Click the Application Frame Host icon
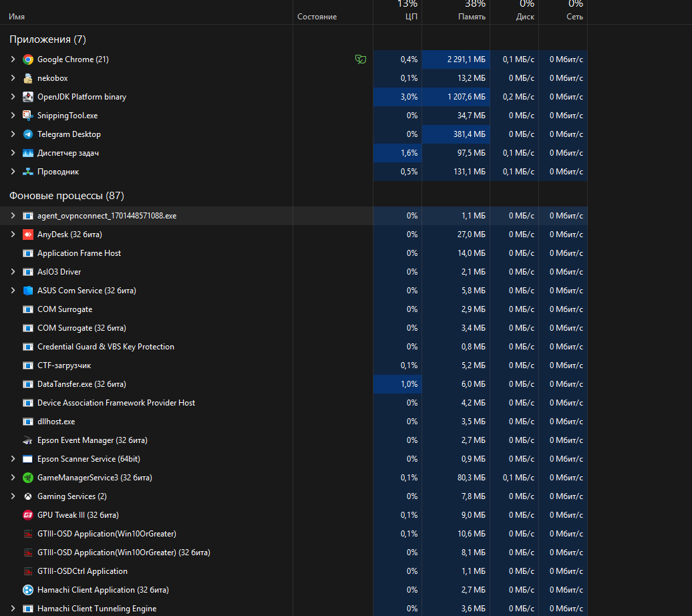 tap(28, 253)
